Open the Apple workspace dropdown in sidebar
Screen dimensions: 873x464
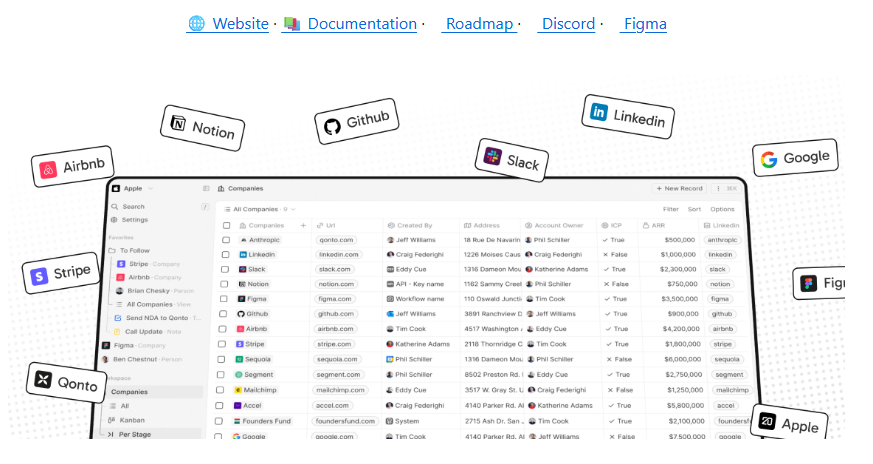click(x=134, y=189)
